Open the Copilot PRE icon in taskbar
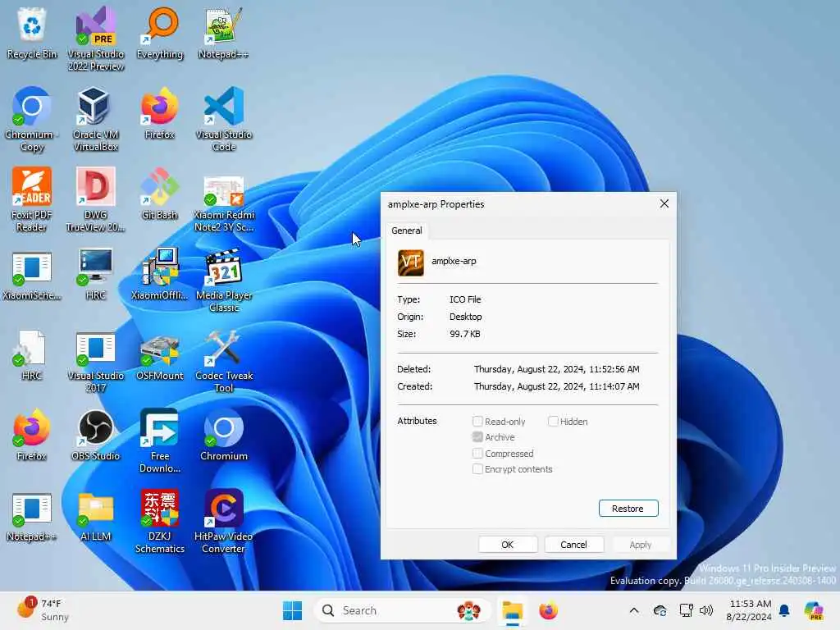 pyautogui.click(x=814, y=610)
